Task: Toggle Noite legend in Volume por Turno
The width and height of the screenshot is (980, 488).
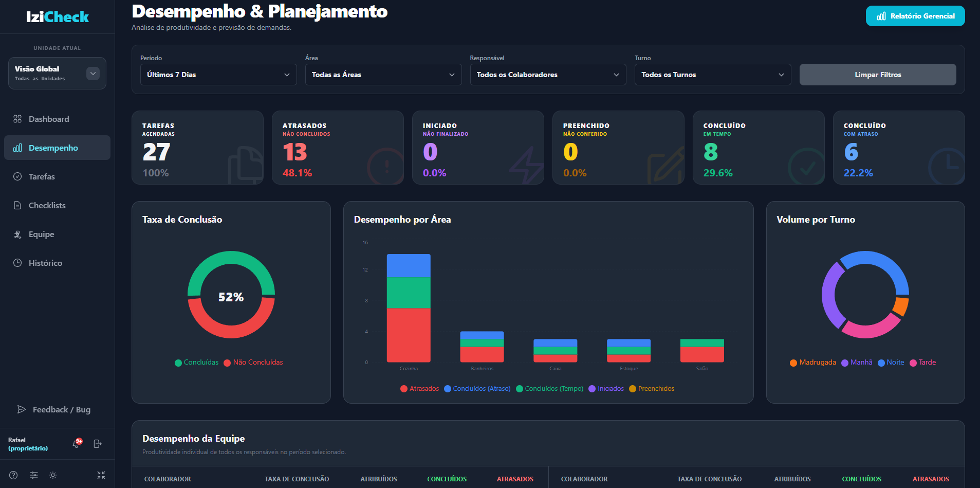Action: [891, 363]
